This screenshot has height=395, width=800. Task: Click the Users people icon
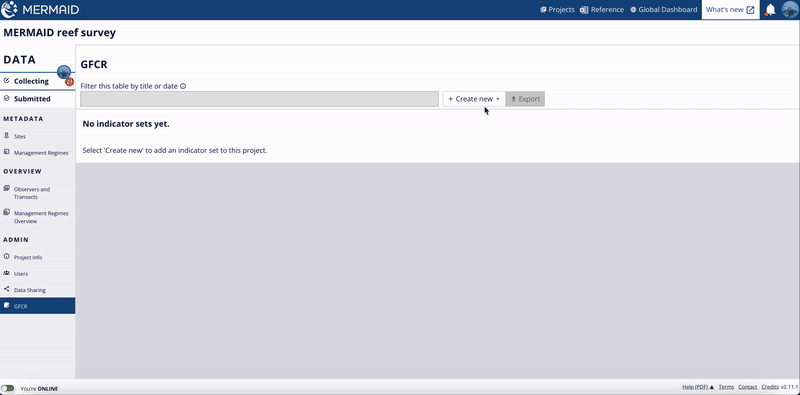click(7, 273)
